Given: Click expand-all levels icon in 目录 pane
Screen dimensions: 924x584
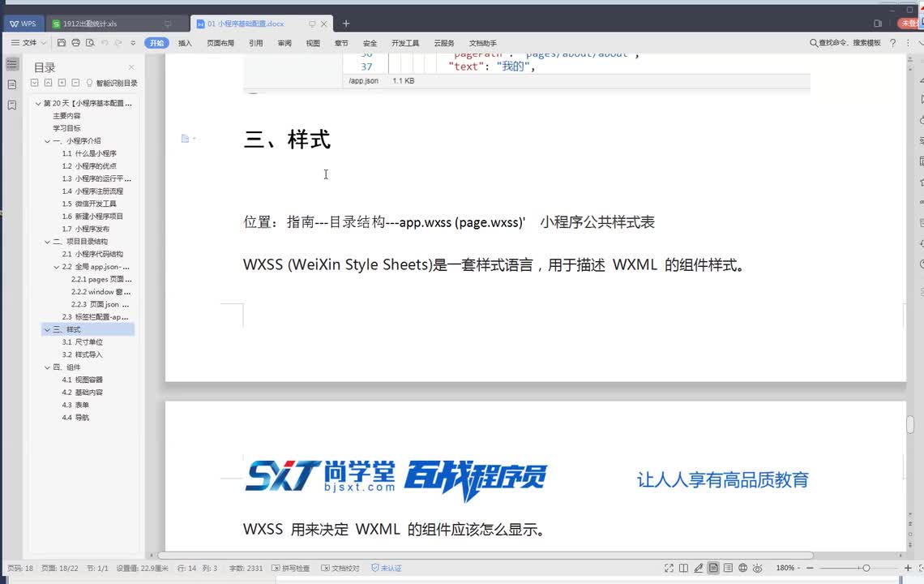Looking at the screenshot, I should (x=35, y=83).
